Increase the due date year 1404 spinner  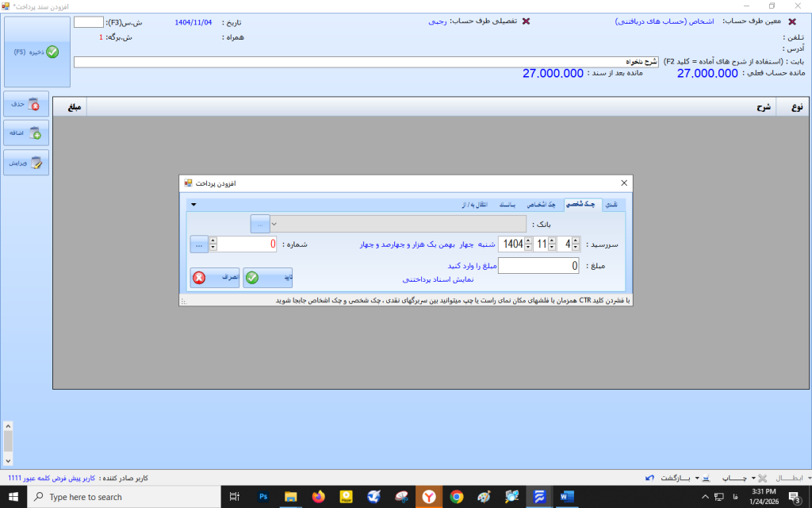coord(530,241)
